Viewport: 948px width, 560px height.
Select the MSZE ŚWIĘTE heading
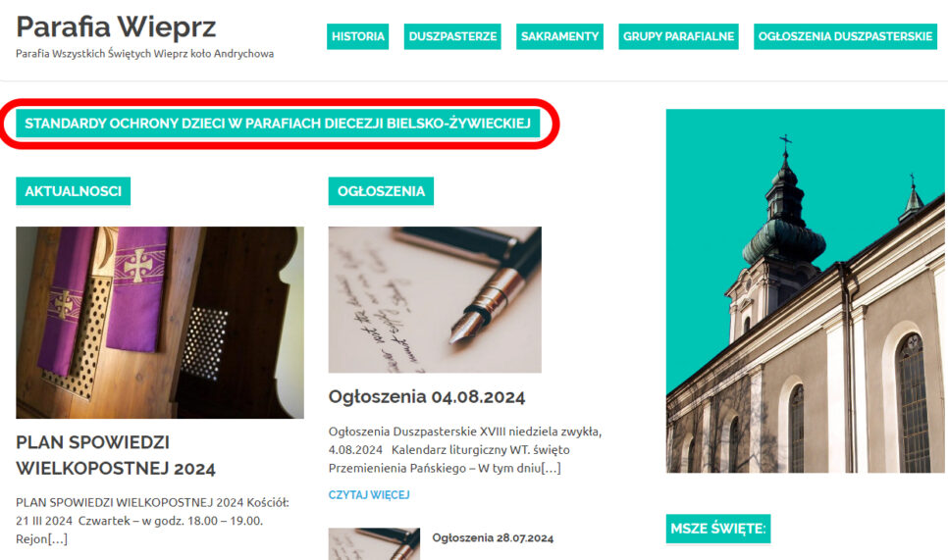click(x=718, y=529)
